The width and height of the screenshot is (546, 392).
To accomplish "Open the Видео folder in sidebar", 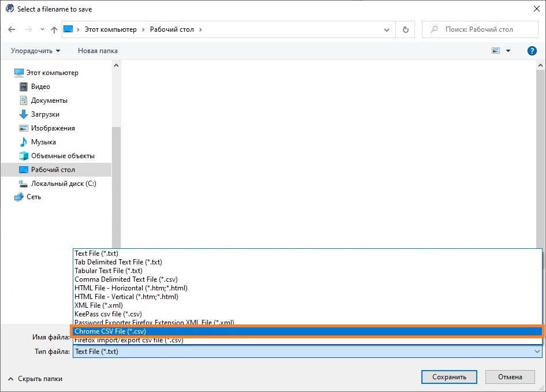I will tap(40, 87).
